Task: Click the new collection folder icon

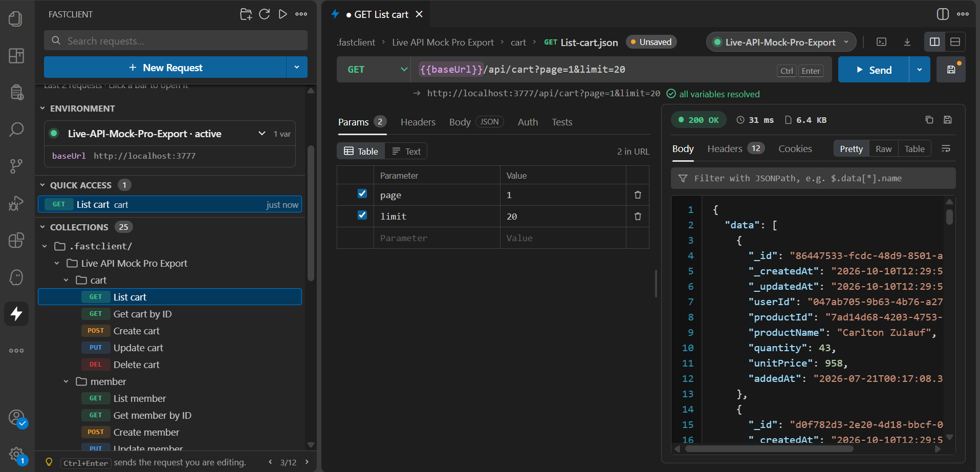Action: pyautogui.click(x=246, y=14)
